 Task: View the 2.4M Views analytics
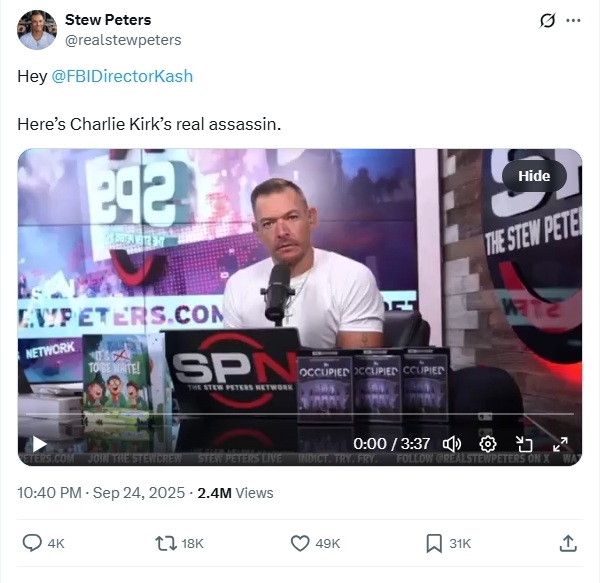235,493
